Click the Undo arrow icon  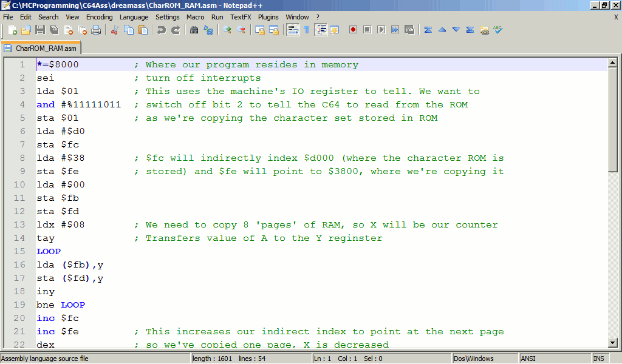tap(162, 30)
